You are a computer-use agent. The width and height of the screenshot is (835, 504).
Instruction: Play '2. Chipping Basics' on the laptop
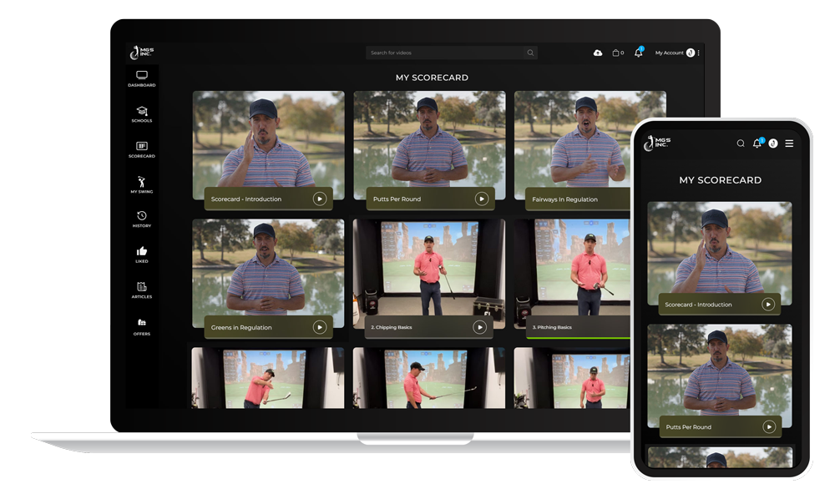pos(480,327)
